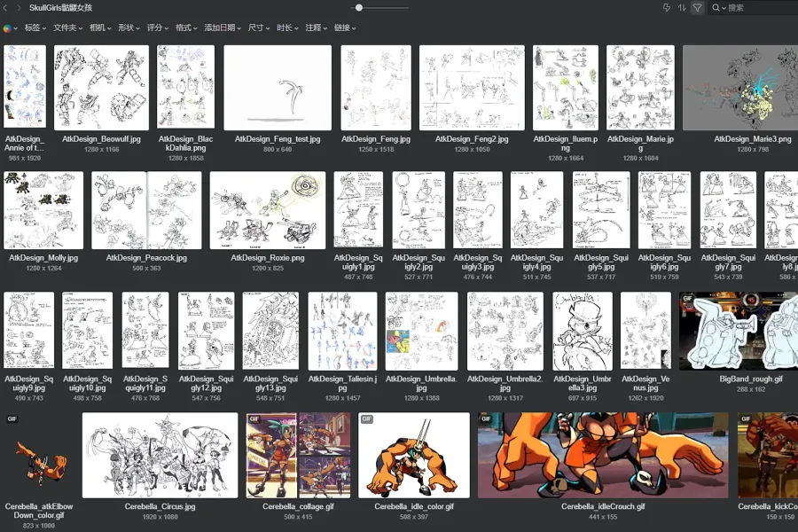The height and width of the screenshot is (532, 798).
Task: Click GIF badge on Cerebella_collage thumbnail
Action: click(254, 419)
